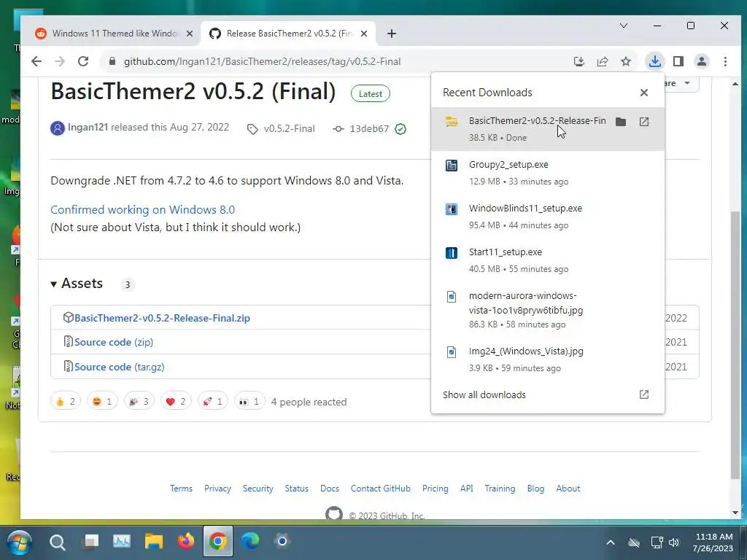
Task: Click the address bar URL
Action: tap(262, 61)
